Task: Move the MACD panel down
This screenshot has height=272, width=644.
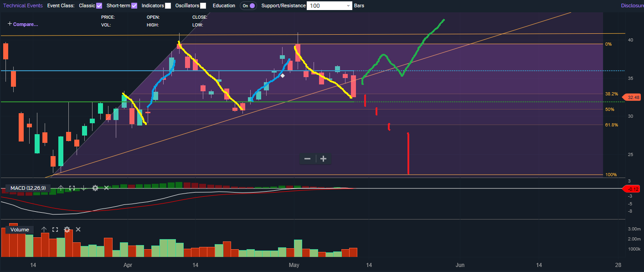Action: click(x=83, y=188)
